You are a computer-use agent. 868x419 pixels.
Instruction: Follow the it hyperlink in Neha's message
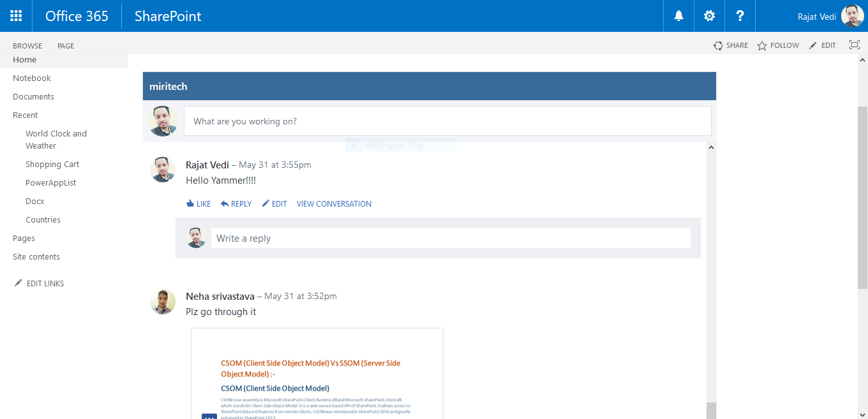pos(253,311)
